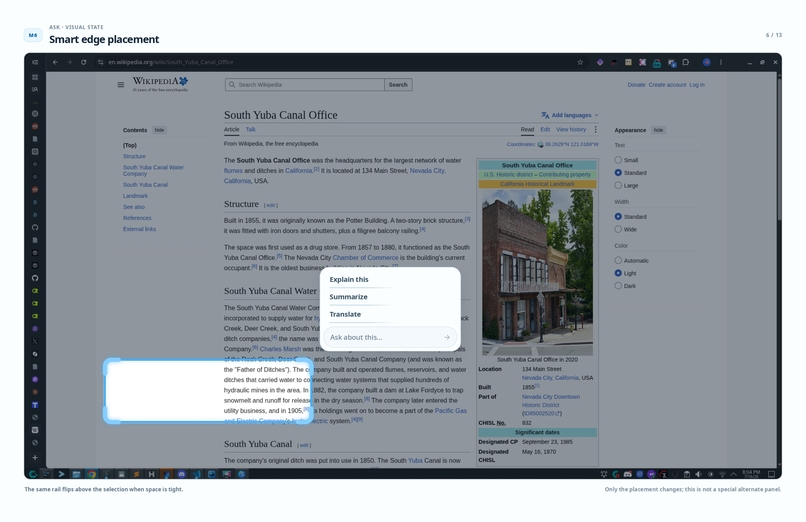
Task: Click the coordinates globe icon
Action: 540,144
